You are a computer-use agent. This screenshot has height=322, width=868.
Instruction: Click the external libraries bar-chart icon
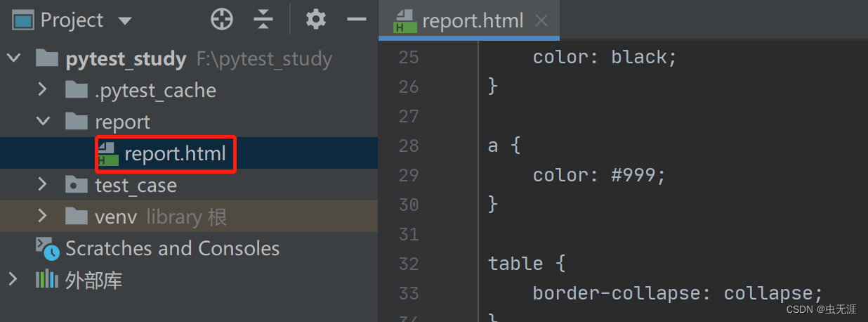(x=46, y=280)
